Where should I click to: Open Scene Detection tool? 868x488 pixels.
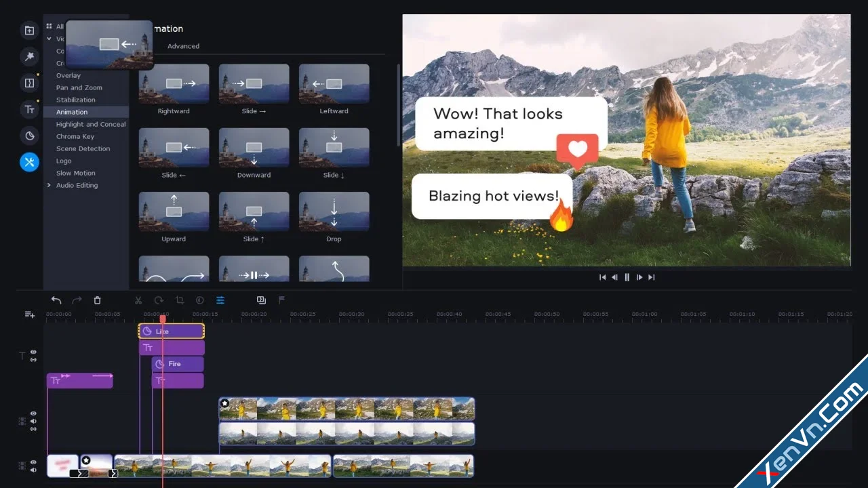pyautogui.click(x=83, y=148)
